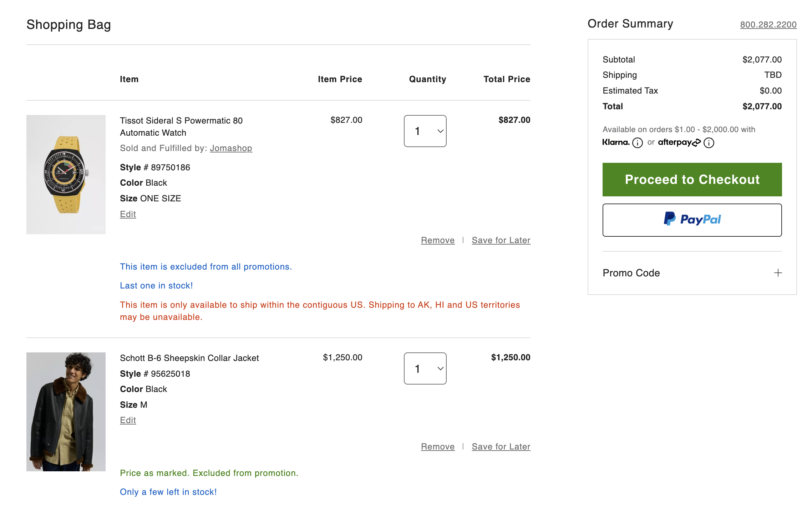Save the Schott jacket for later
This screenshot has height=512, width=812.
501,447
